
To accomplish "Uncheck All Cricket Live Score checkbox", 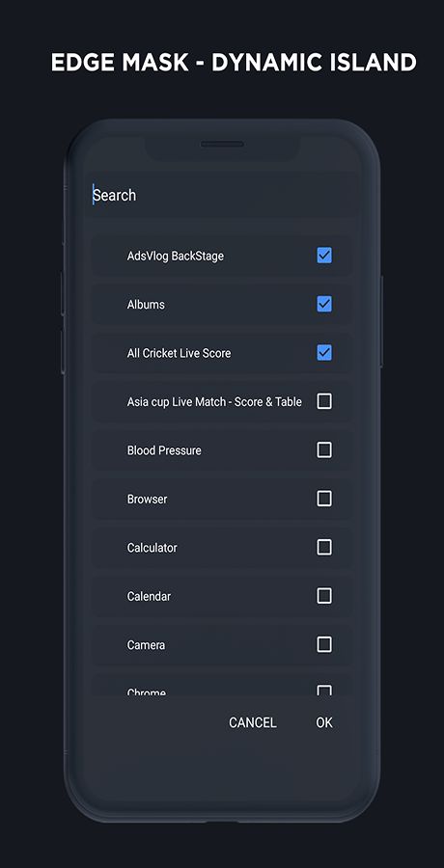I will pos(324,353).
